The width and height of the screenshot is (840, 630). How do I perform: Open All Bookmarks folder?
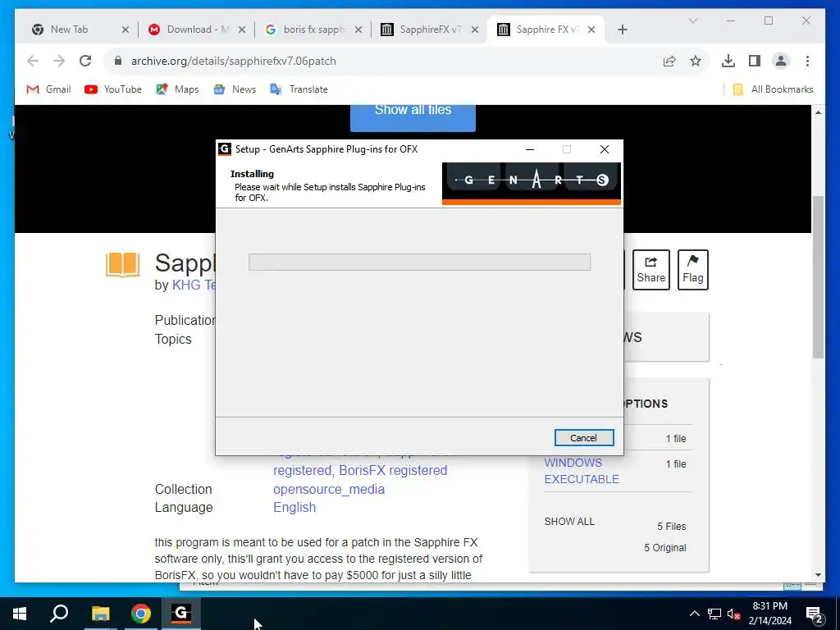tap(773, 89)
